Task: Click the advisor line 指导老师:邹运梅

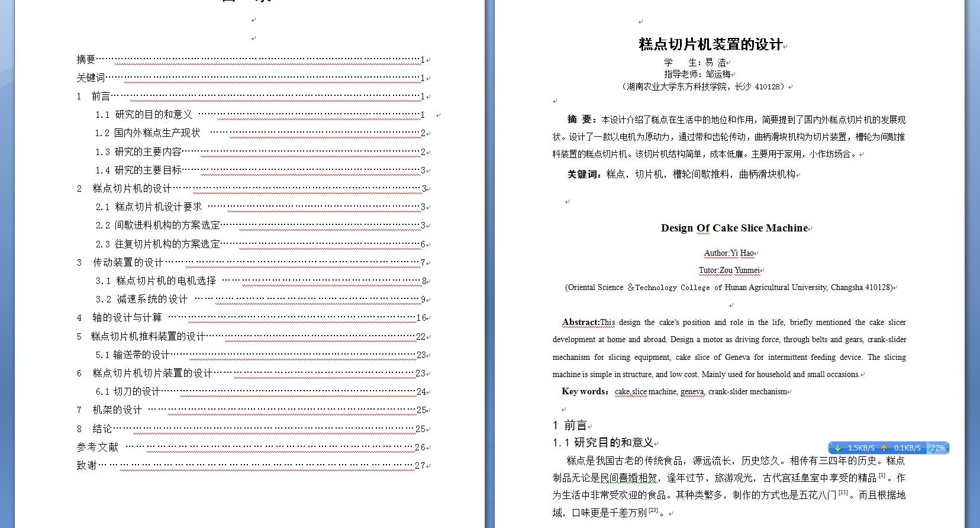Action: (697, 74)
